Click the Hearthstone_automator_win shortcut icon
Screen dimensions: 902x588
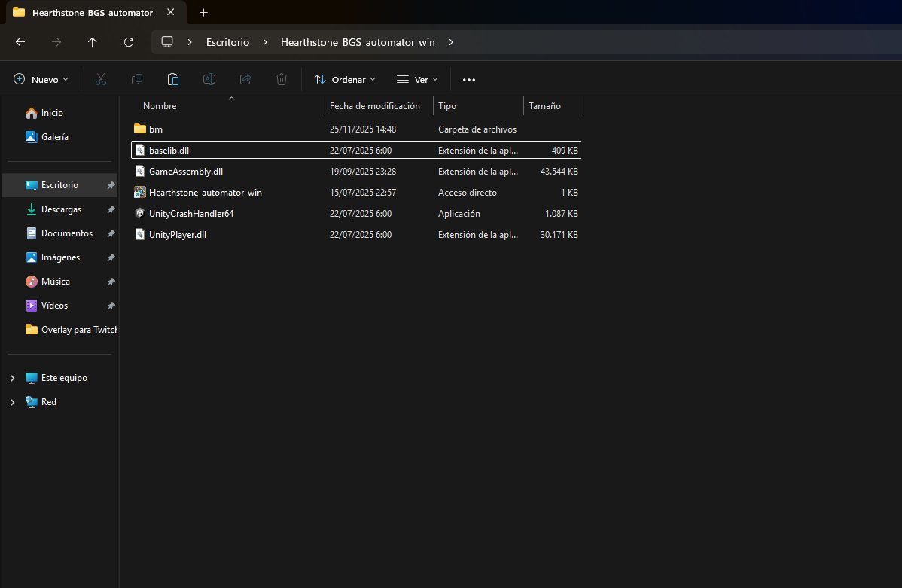(140, 192)
